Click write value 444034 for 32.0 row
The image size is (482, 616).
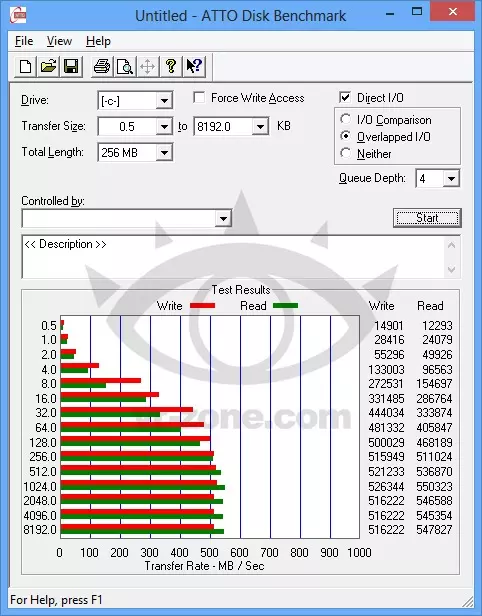pos(386,412)
